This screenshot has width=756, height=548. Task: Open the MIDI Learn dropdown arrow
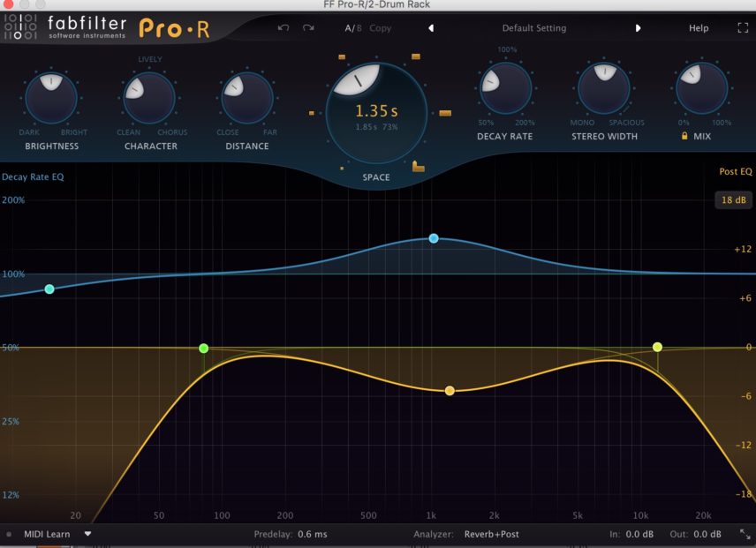point(87,534)
